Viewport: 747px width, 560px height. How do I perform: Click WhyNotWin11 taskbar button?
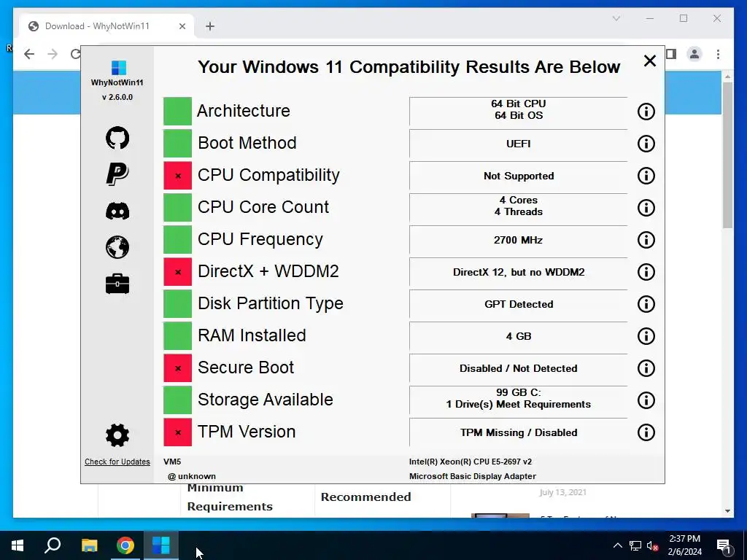point(161,545)
